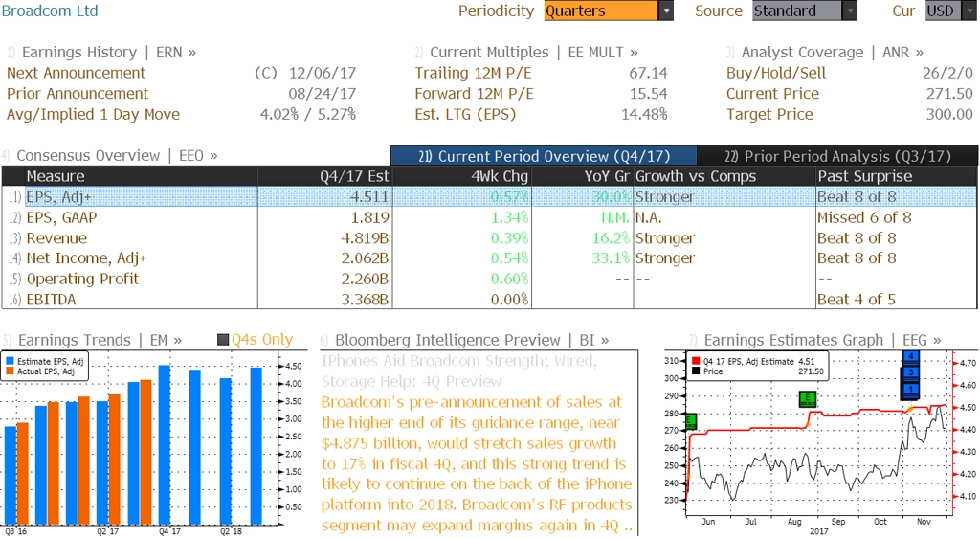Click the Broadcom Ltd company title
Viewport: 980px width, 539px height.
pos(50,11)
